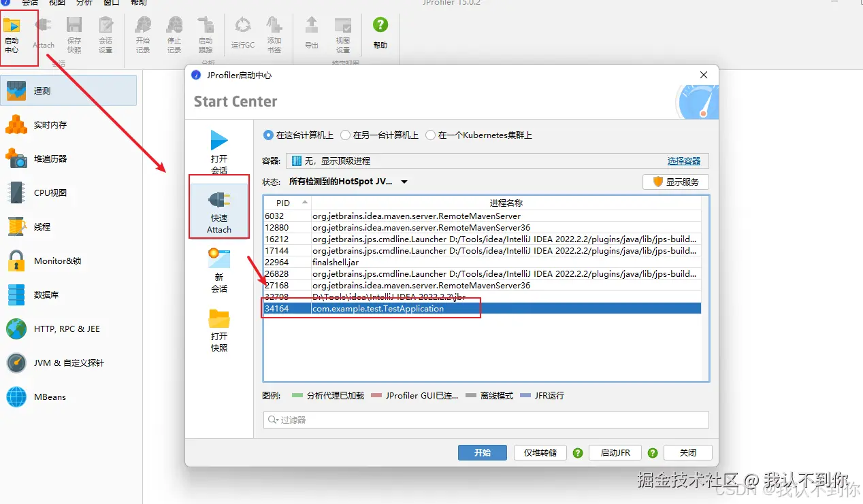Screen dimensions: 863x504
Task: Click the 开始 start button
Action: 482,453
